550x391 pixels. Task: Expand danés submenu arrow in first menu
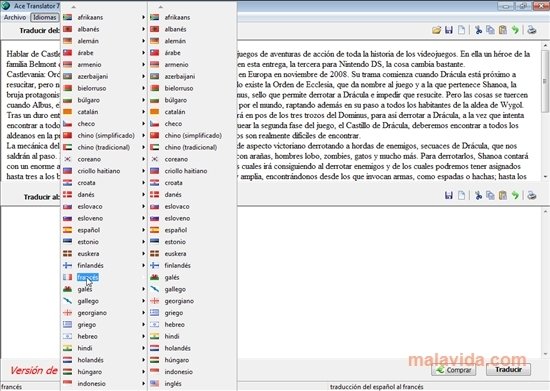[143, 194]
